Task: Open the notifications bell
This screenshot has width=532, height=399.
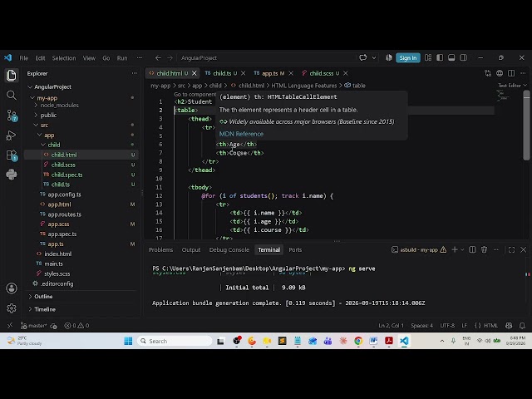Action: (522, 326)
